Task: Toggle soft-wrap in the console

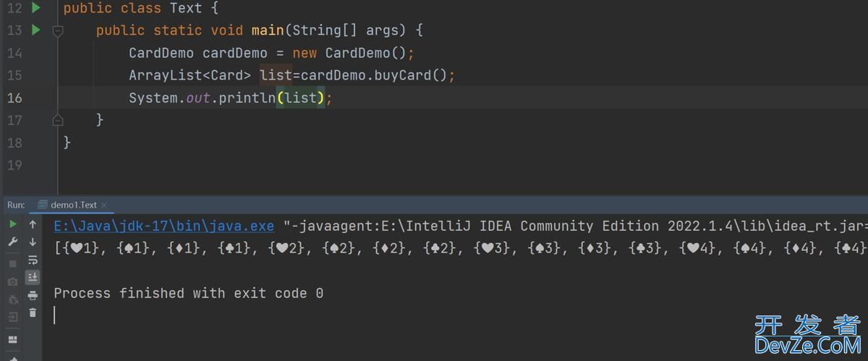Action: click(33, 260)
